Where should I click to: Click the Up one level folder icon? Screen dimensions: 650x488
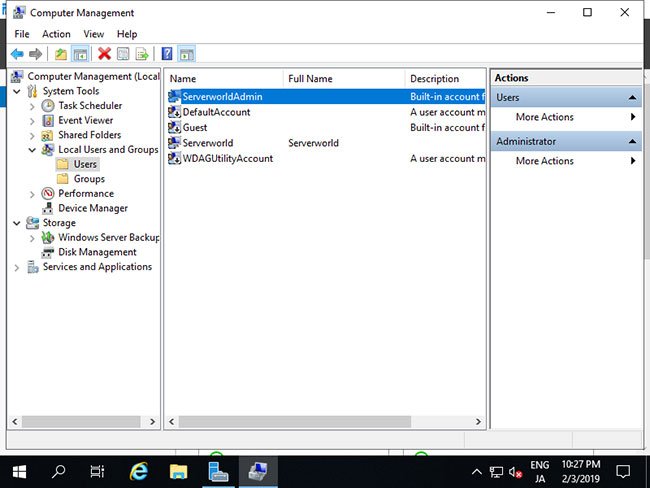[61, 54]
